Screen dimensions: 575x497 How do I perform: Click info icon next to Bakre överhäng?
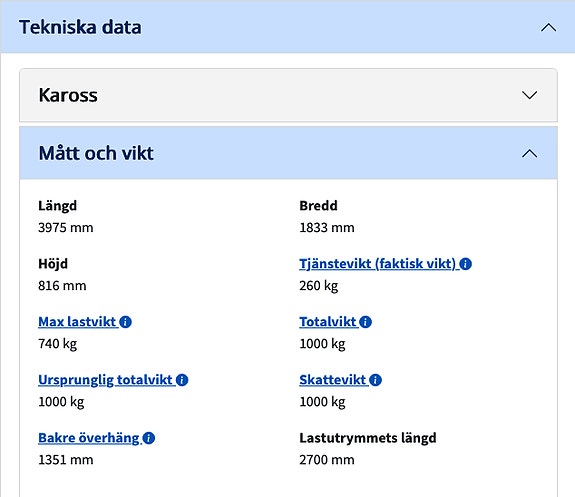[x=149, y=438]
